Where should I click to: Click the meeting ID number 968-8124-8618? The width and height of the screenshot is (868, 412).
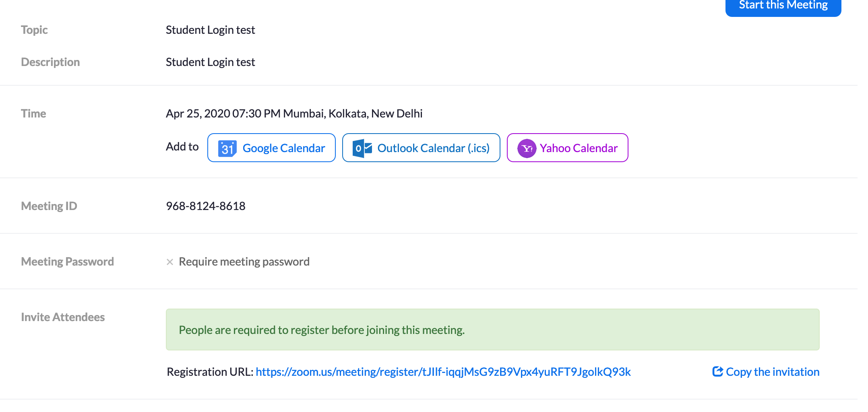206,206
